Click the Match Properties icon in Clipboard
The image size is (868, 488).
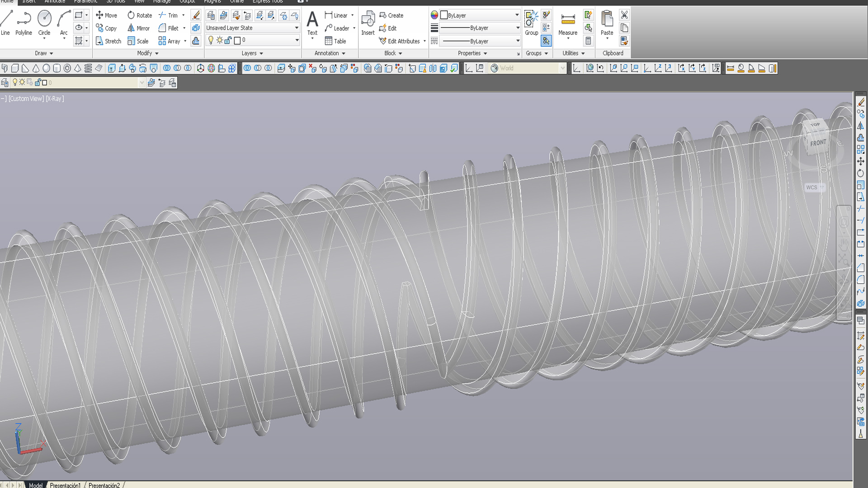624,41
